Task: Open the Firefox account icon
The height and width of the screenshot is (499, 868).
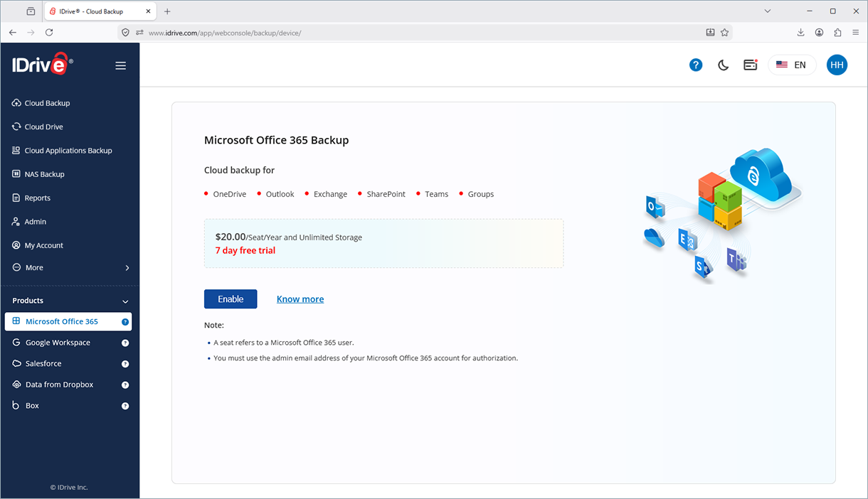Action: pyautogui.click(x=820, y=32)
